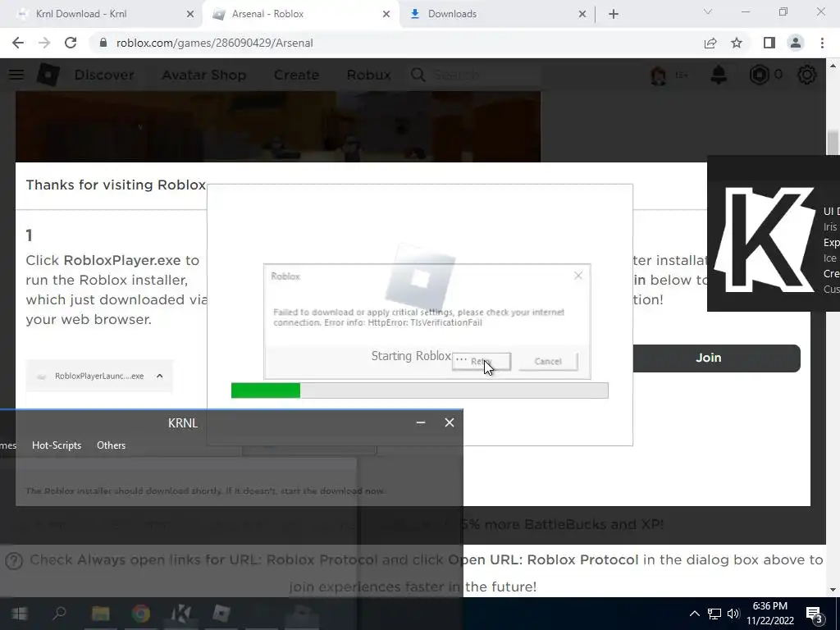840x630 pixels.
Task: Go back to the previous browser page
Action: (18, 43)
